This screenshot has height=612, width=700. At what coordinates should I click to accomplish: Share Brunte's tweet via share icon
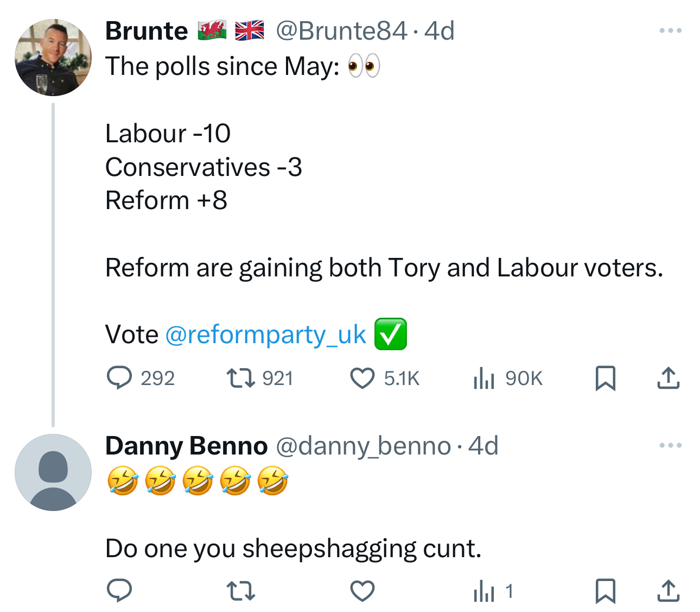[x=668, y=378]
